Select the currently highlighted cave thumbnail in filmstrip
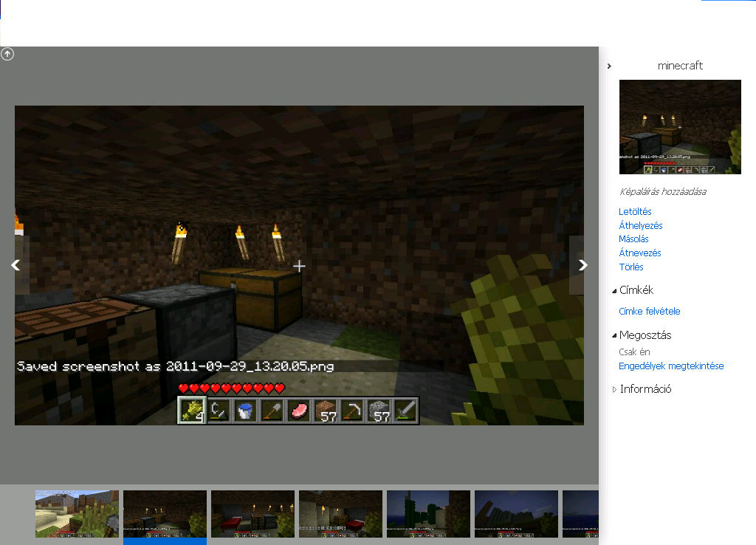 point(165,514)
